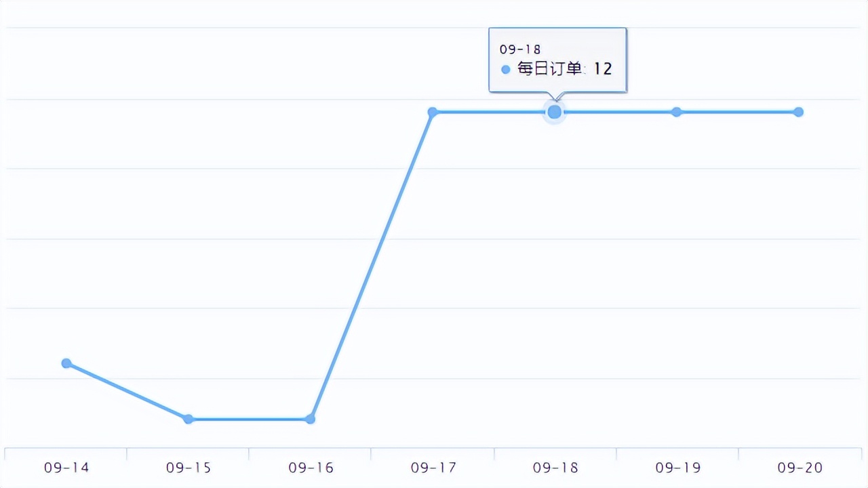Click the 每日订单: 12 tooltip text
The height and width of the screenshot is (488, 868).
pos(564,68)
